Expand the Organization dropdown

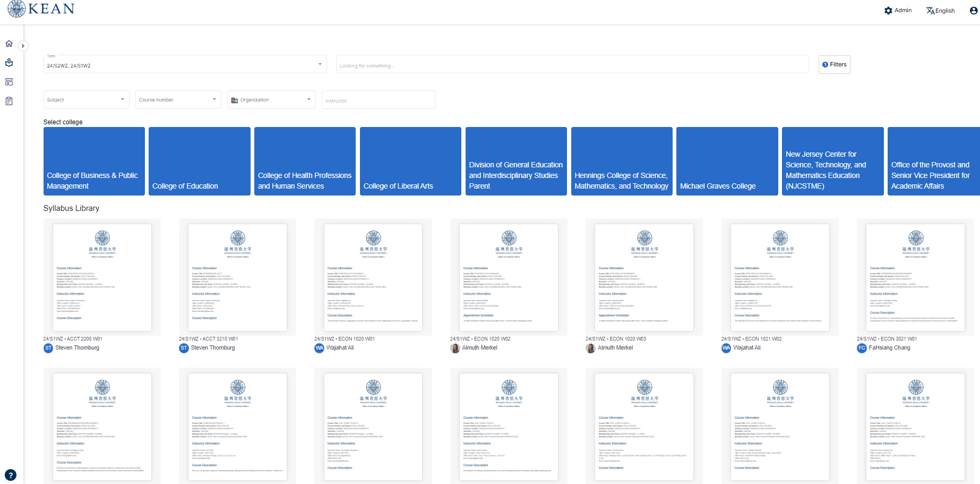pos(271,100)
